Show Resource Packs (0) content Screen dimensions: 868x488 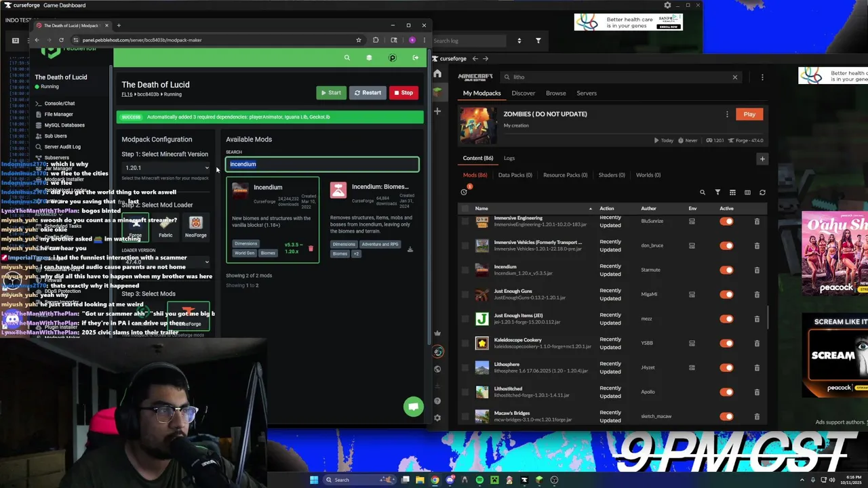565,176
